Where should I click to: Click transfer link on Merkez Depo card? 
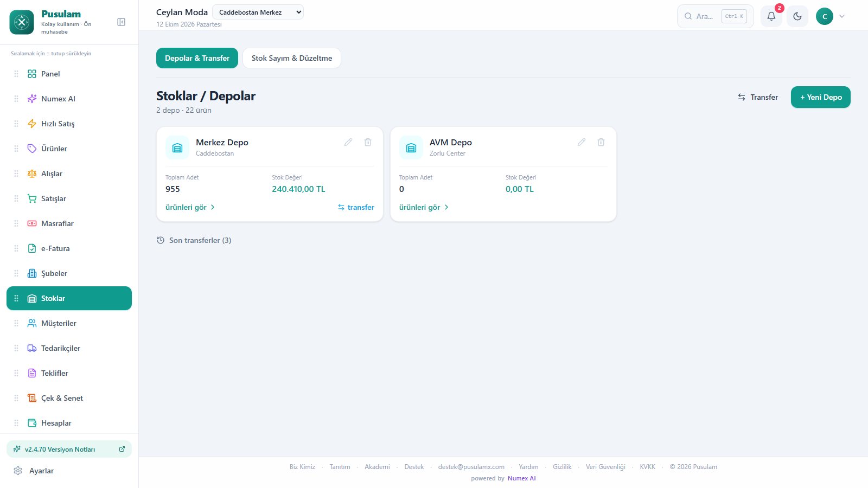[x=356, y=207]
